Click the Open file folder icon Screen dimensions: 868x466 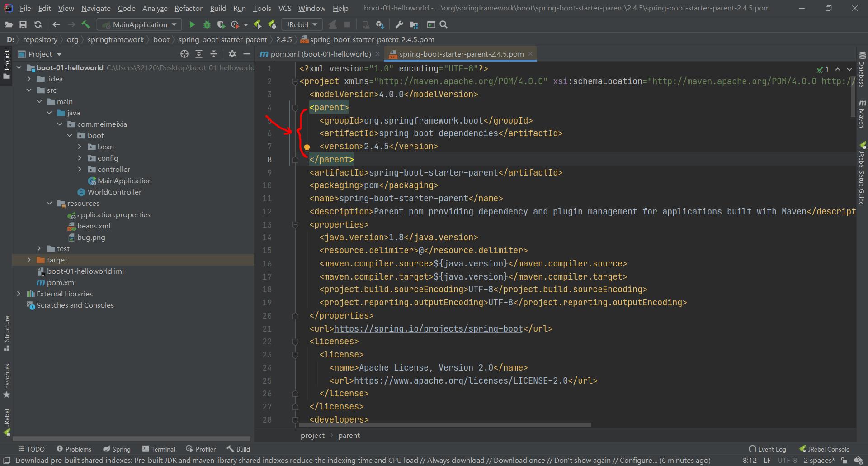coord(9,24)
